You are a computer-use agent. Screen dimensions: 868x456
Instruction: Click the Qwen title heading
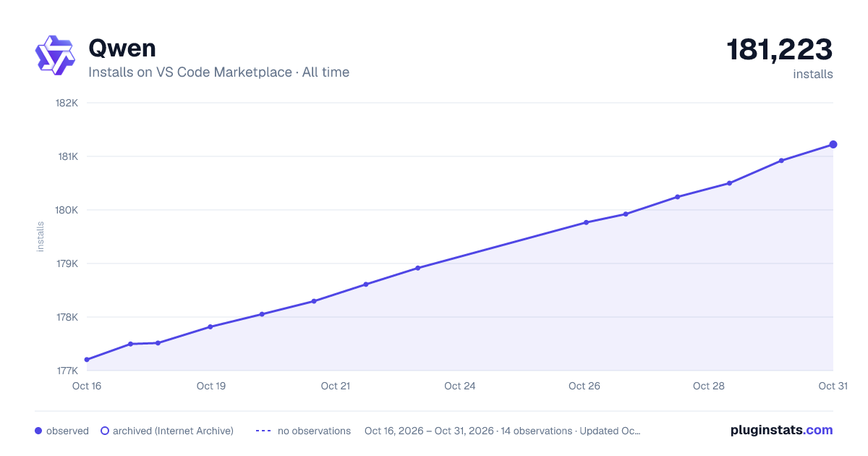coord(122,48)
